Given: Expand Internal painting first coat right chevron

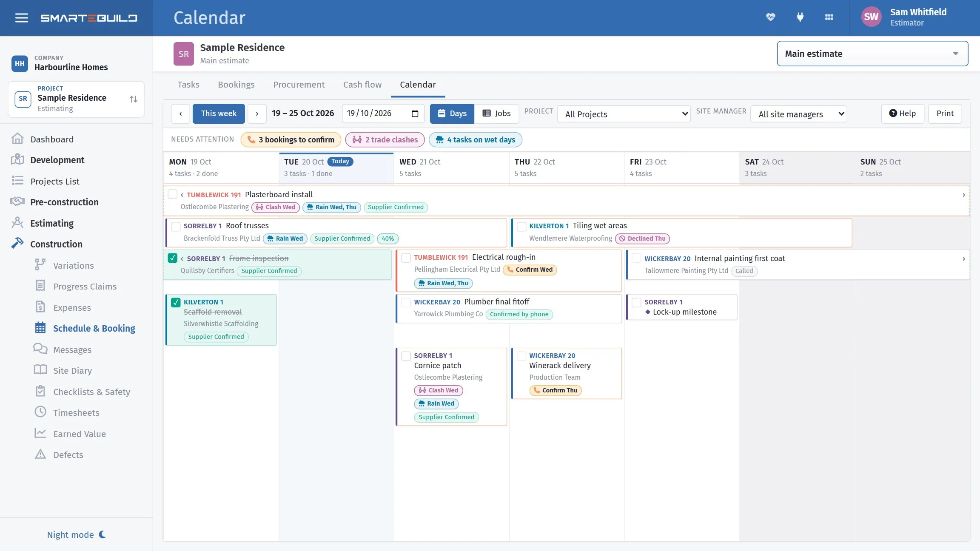Looking at the screenshot, I should tap(964, 258).
